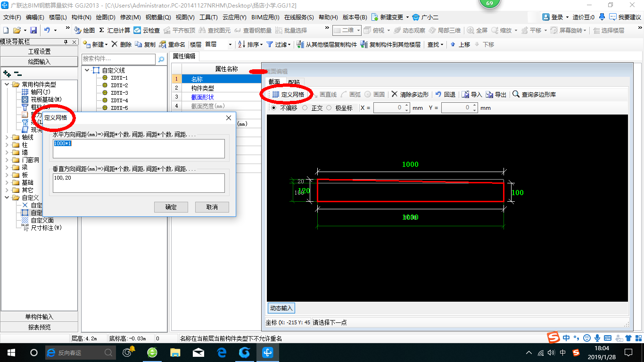Click the undo arrow icon

(47, 30)
